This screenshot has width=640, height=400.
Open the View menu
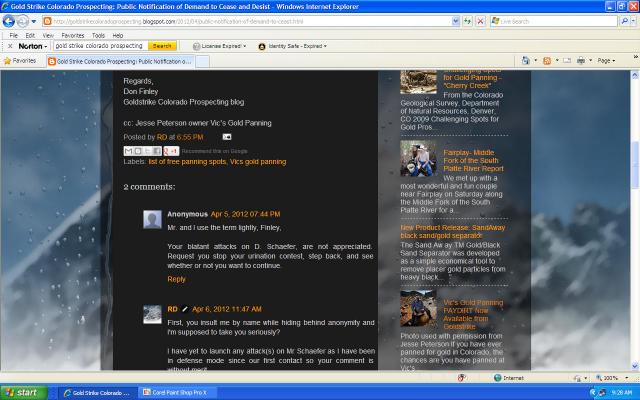(48, 36)
